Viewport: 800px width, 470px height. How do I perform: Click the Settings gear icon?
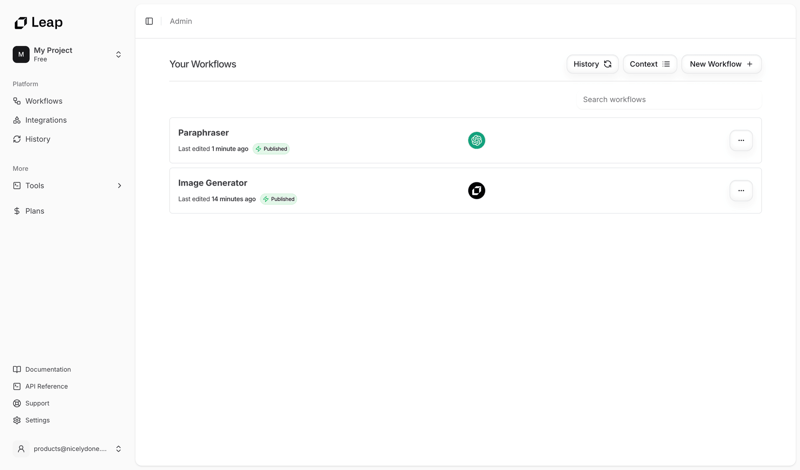[x=17, y=420]
